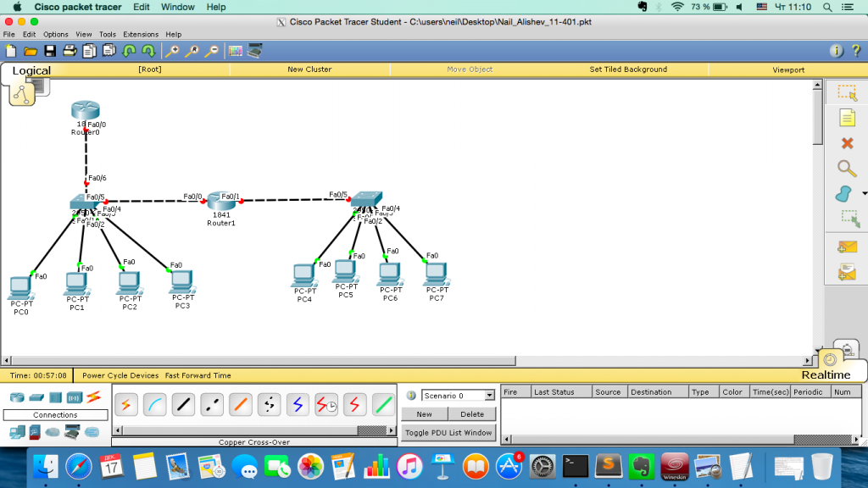
Task: Select the automatic connection lightning icon
Action: click(x=126, y=405)
